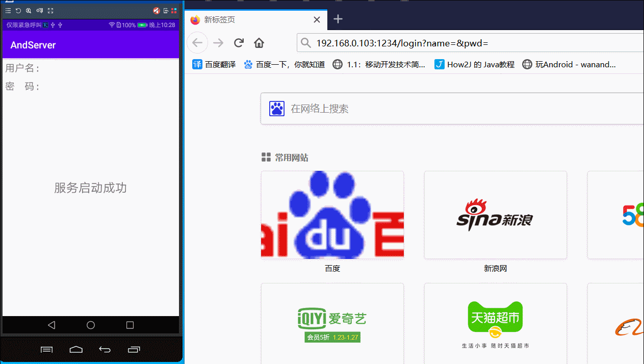This screenshot has width=644, height=364.
Task: Click the browser forward arrow
Action: coord(218,42)
